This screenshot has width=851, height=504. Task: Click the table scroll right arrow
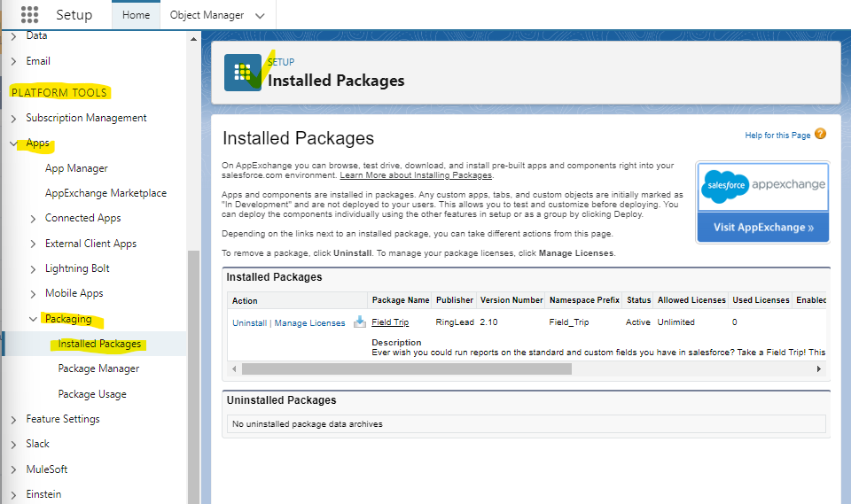pos(818,368)
